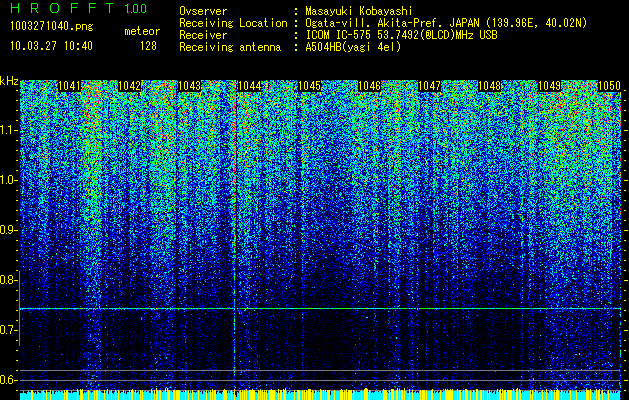The width and height of the screenshot is (629, 400).
Task: Click the Ogata-vill. Akita-Pref. JAPAN location text
Action: pyautogui.click(x=446, y=23)
